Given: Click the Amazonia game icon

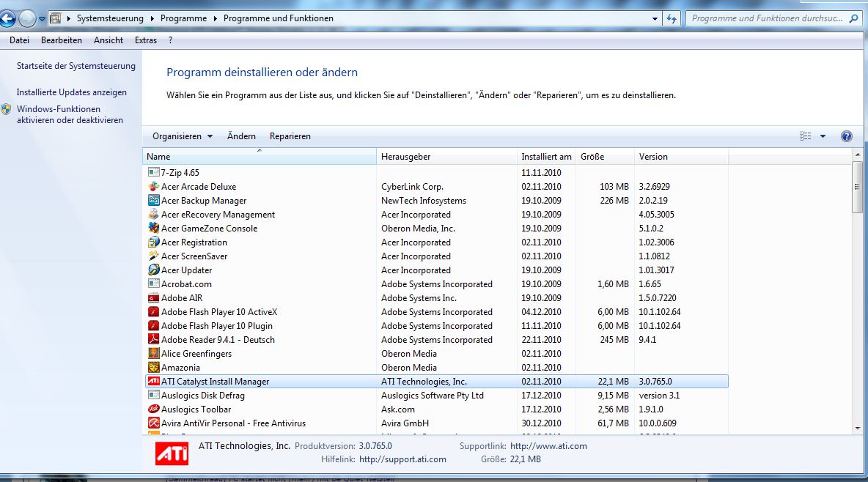Looking at the screenshot, I should [154, 367].
